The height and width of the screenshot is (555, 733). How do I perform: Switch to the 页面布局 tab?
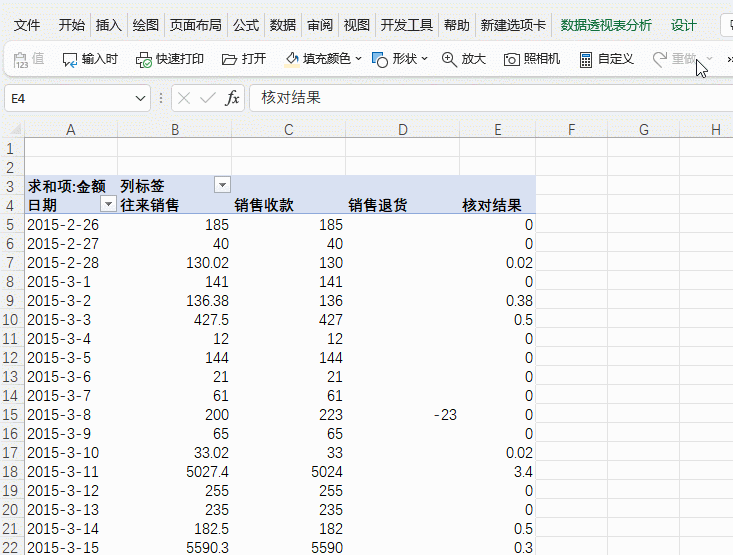[x=195, y=25]
